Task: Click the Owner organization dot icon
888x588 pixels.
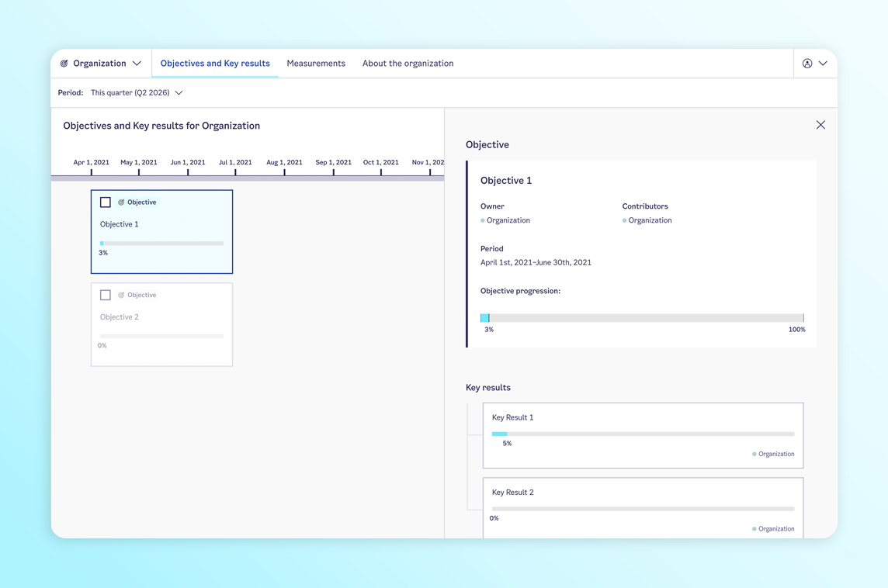Action: coord(483,221)
